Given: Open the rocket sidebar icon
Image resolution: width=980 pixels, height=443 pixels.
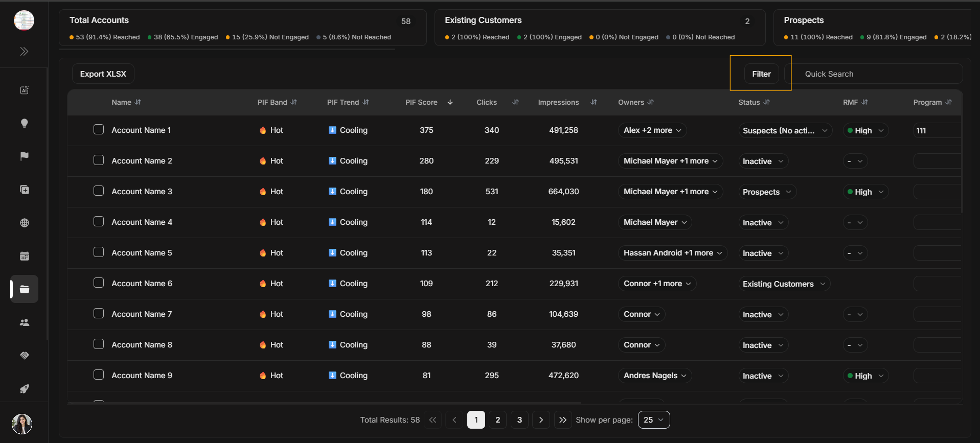Looking at the screenshot, I should (24, 389).
